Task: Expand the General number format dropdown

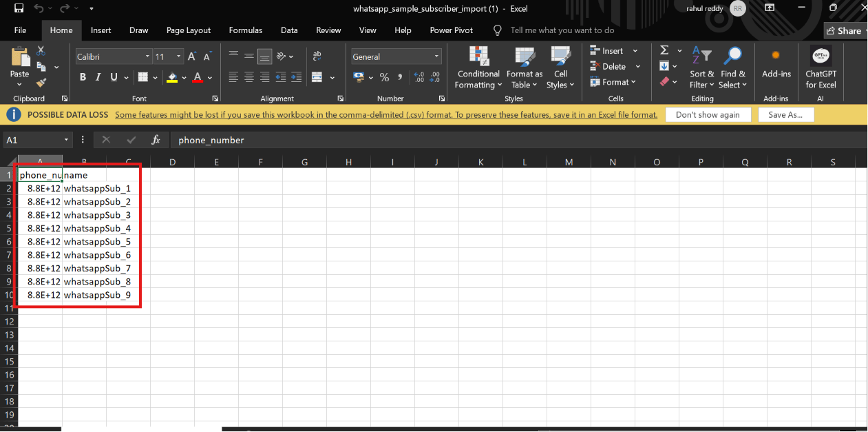Action: click(436, 56)
